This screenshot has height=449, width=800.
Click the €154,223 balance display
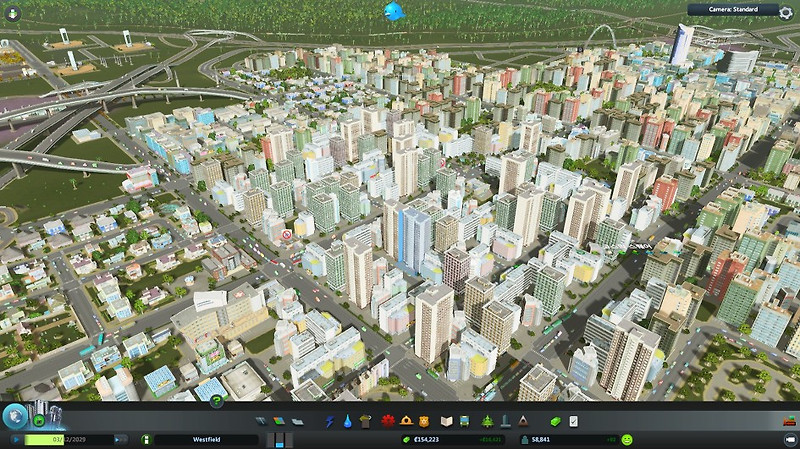click(453, 439)
